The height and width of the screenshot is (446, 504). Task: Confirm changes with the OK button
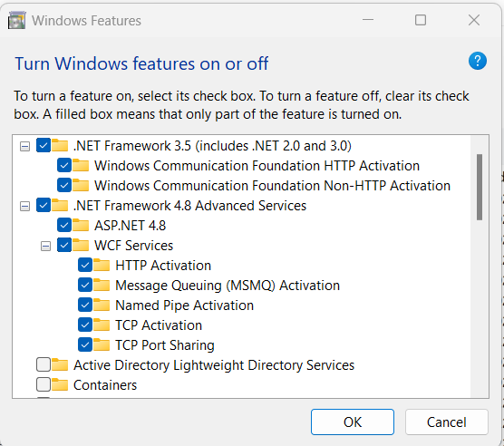click(x=353, y=422)
